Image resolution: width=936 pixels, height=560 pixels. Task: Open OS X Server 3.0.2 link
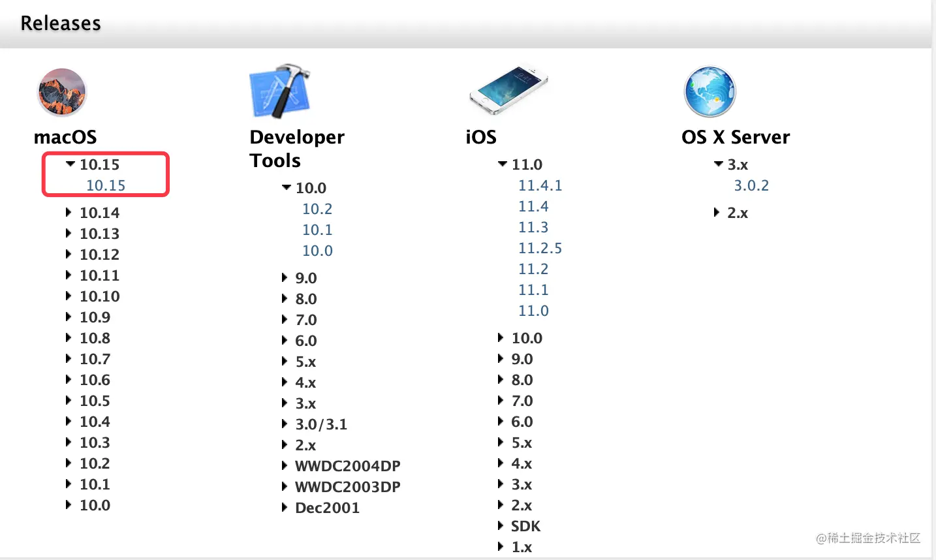[751, 185]
